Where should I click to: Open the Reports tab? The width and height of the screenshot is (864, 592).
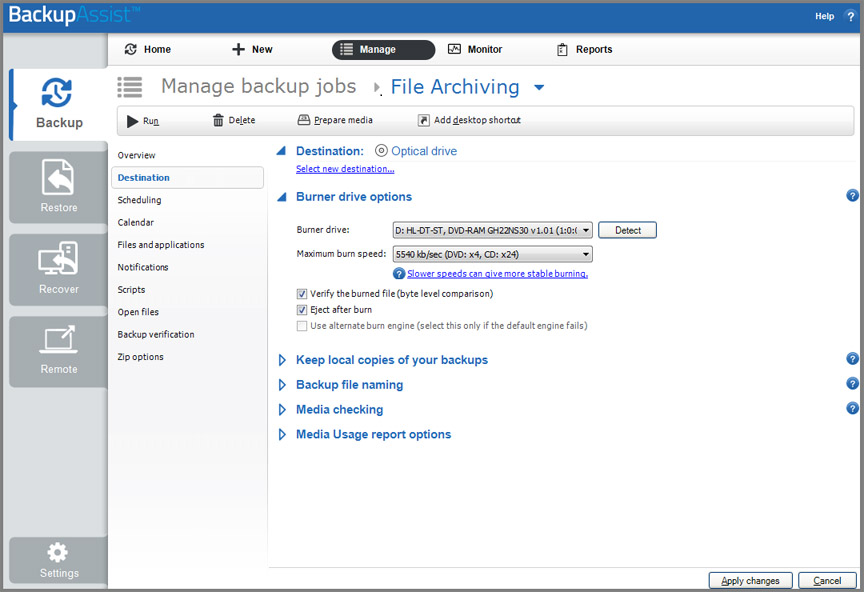(x=585, y=50)
